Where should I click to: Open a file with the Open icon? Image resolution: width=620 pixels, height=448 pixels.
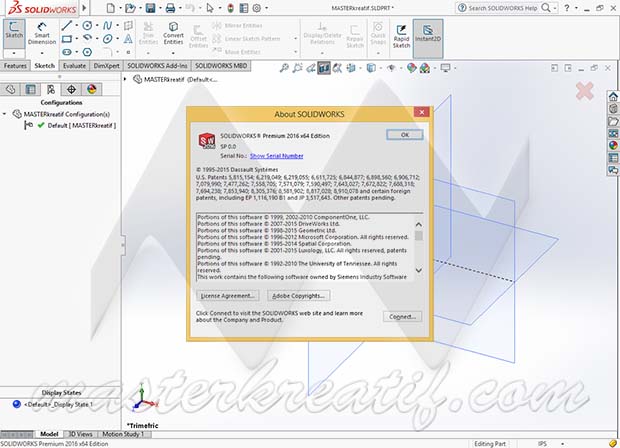pyautogui.click(x=130, y=8)
